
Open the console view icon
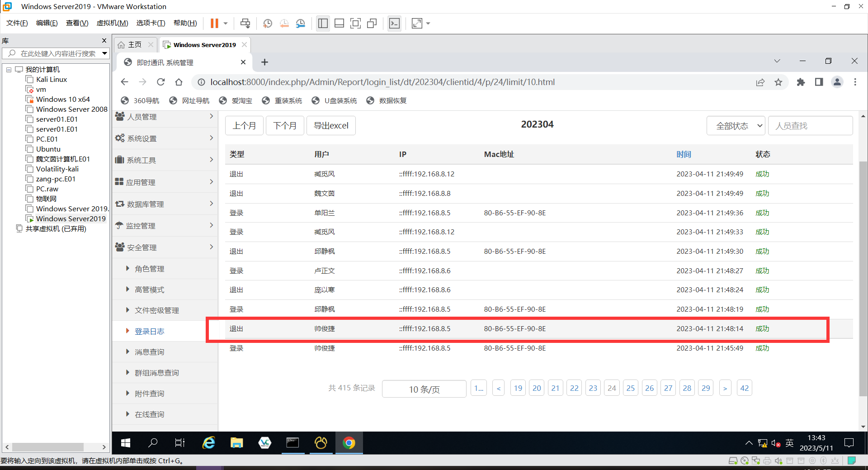tap(394, 23)
